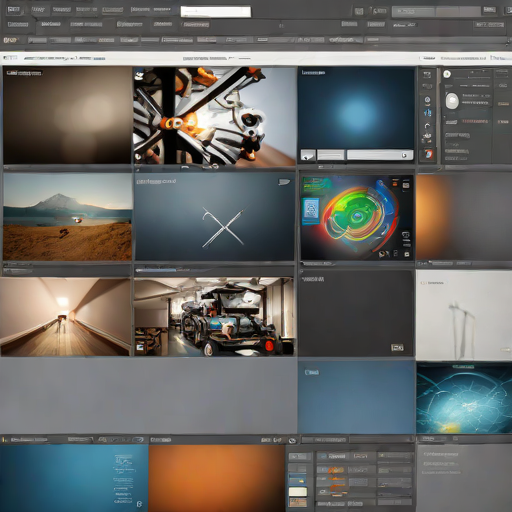This screenshot has width=512, height=512.
Task: Select the vehicle in garage thumbnail
Action: click(x=214, y=317)
